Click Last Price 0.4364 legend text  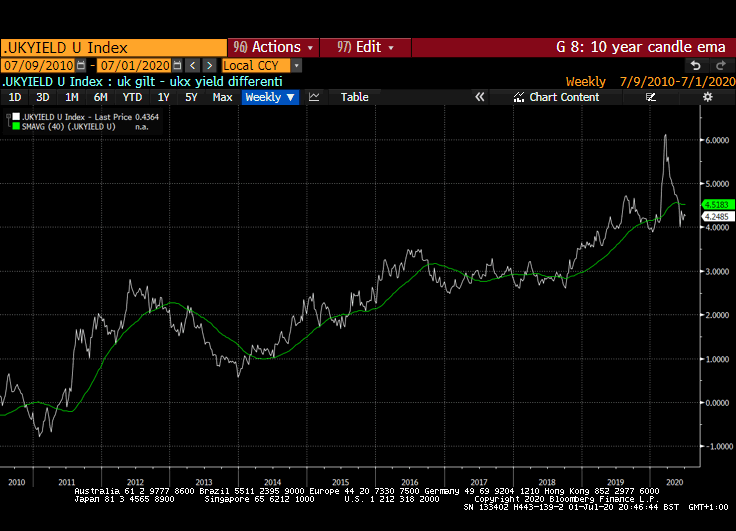[x=127, y=117]
